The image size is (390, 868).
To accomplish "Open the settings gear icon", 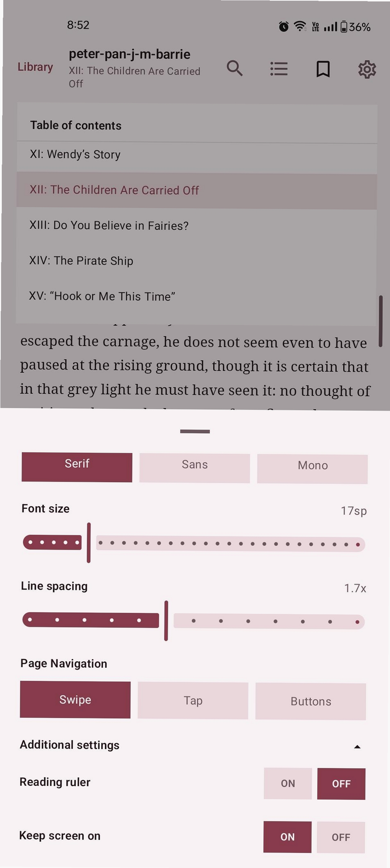I will tap(367, 69).
